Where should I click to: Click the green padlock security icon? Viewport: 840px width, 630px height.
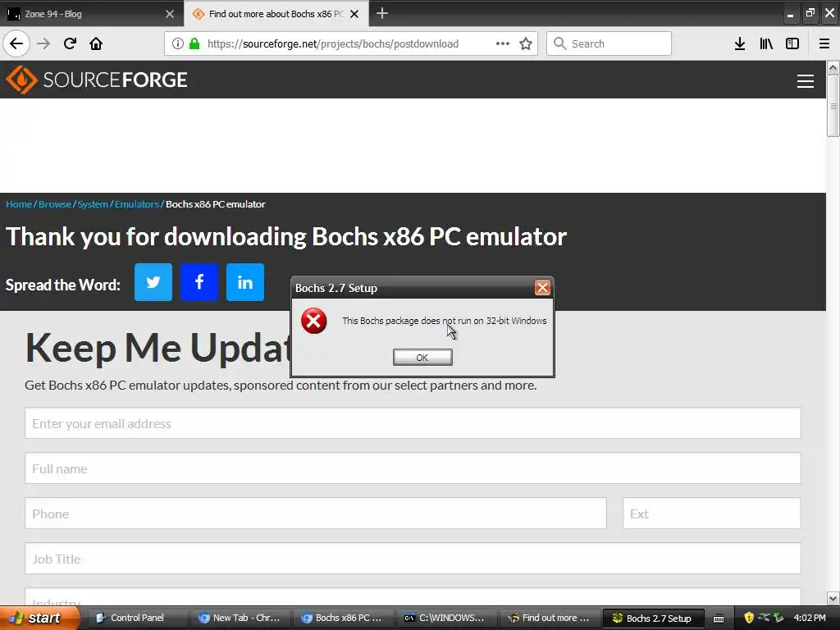[x=194, y=43]
